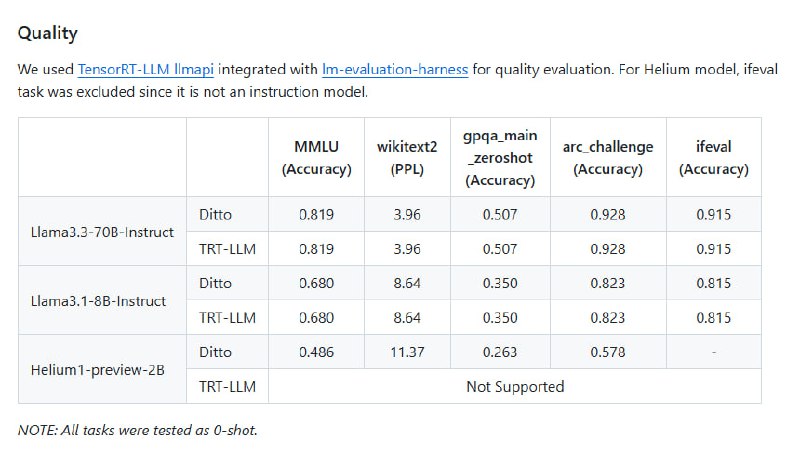
Task: Click the gpqa_main_zeroshot (Accuracy) header
Action: pos(499,157)
